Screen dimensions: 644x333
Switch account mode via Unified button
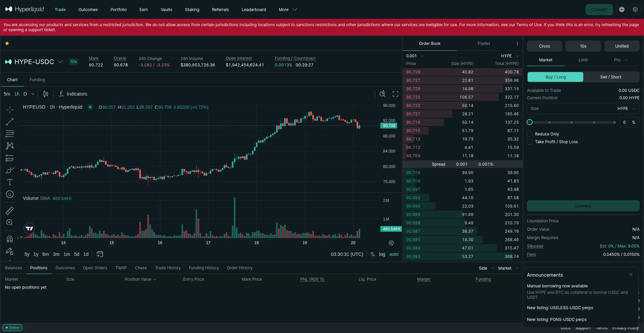(622, 46)
